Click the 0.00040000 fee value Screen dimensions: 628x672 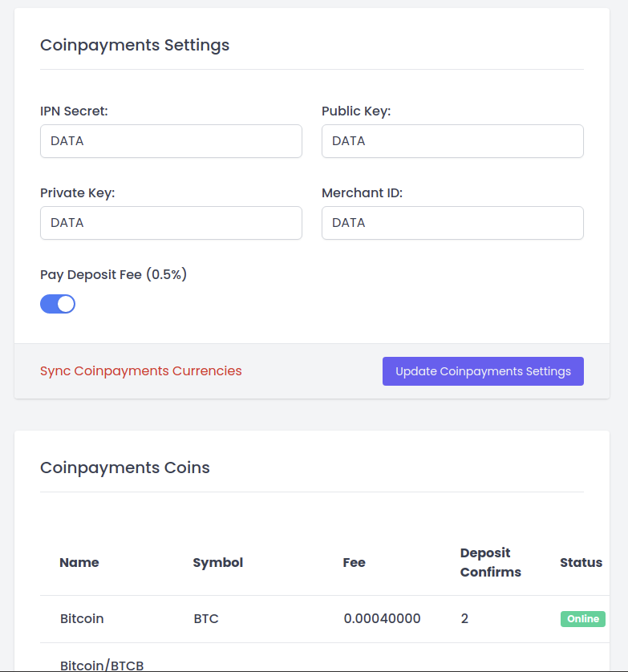[x=382, y=619]
